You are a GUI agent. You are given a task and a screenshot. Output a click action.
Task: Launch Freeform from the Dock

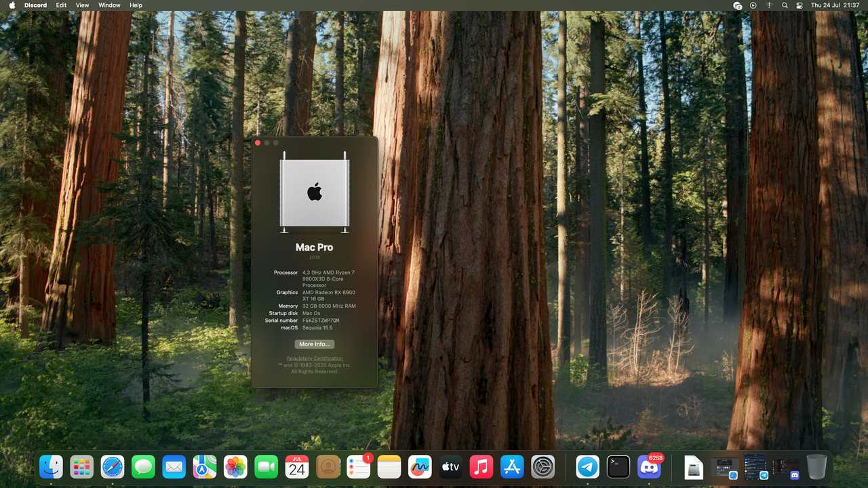pos(420,467)
